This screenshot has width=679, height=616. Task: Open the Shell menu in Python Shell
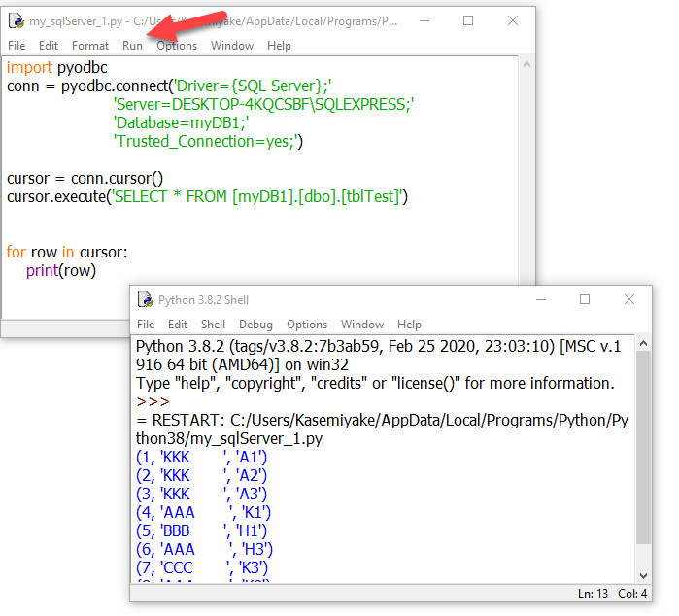point(213,325)
